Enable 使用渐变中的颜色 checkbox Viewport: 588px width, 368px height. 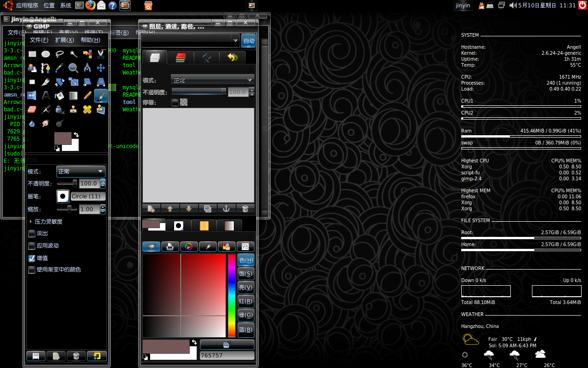pos(32,270)
